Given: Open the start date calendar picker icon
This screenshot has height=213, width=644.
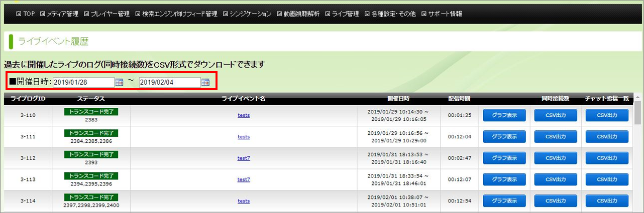Looking at the screenshot, I should click(119, 83).
